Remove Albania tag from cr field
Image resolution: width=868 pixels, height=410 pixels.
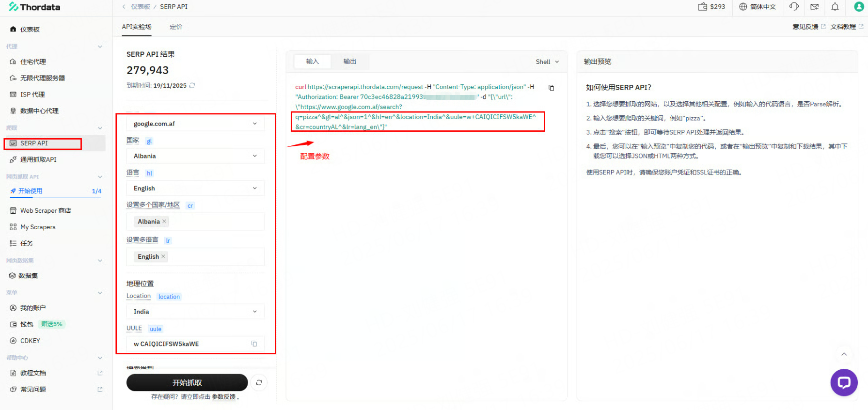(x=164, y=221)
